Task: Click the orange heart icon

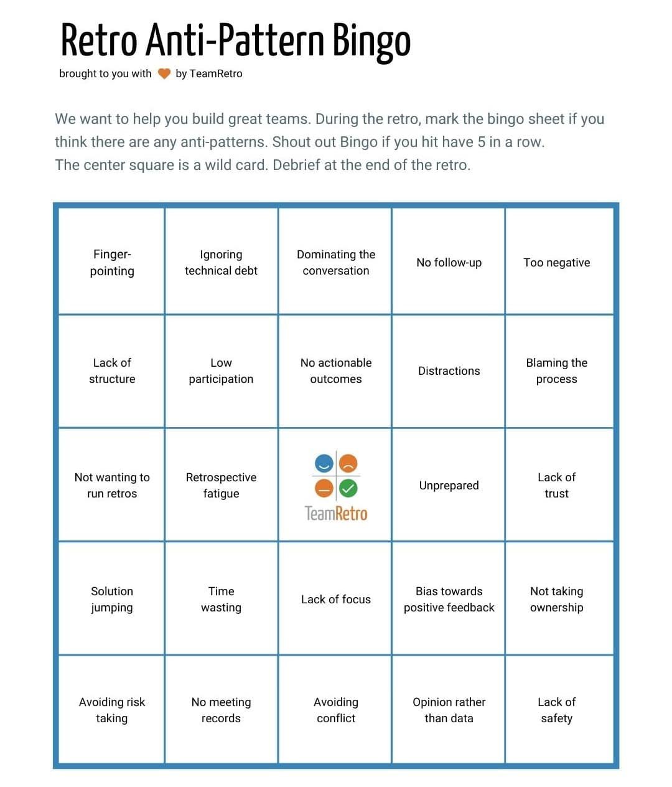Action: [x=164, y=73]
